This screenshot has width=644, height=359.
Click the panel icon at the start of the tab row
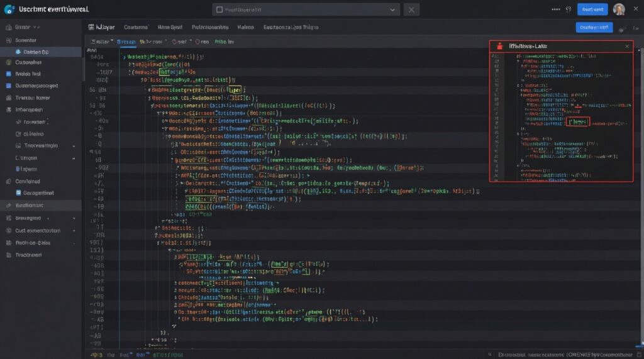[x=92, y=28]
